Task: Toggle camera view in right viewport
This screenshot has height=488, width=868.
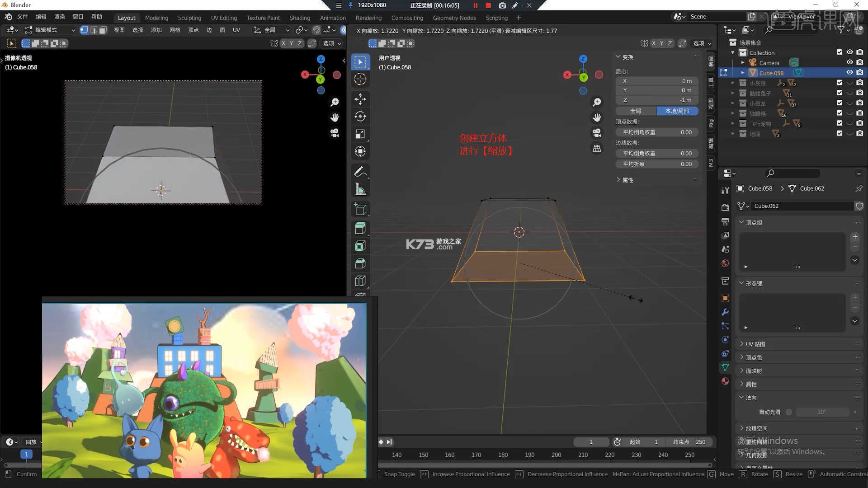Action: point(597,133)
